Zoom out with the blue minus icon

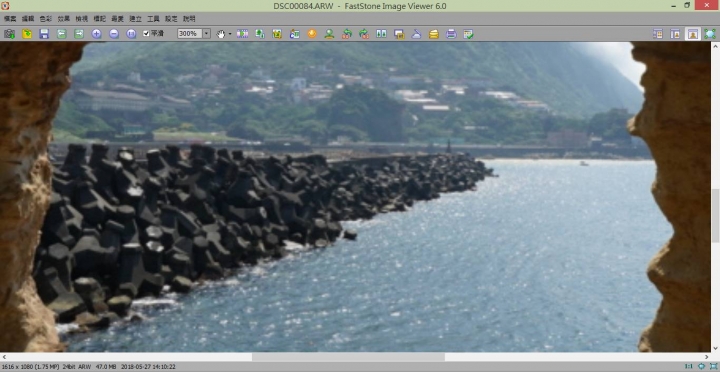click(x=114, y=34)
